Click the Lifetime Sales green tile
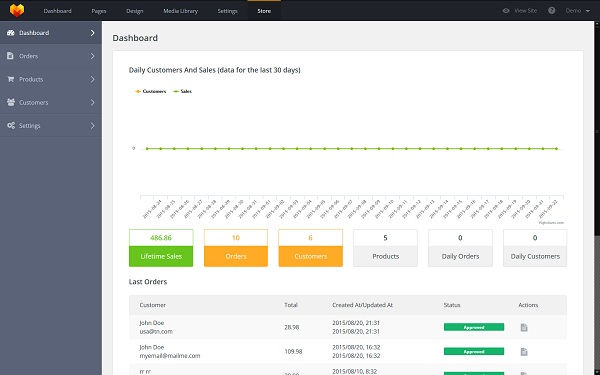600x375 pixels. pos(161,248)
